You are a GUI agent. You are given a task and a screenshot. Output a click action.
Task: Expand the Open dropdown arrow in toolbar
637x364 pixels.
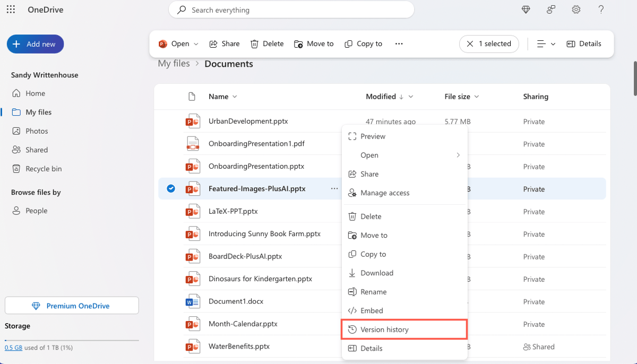click(x=196, y=44)
